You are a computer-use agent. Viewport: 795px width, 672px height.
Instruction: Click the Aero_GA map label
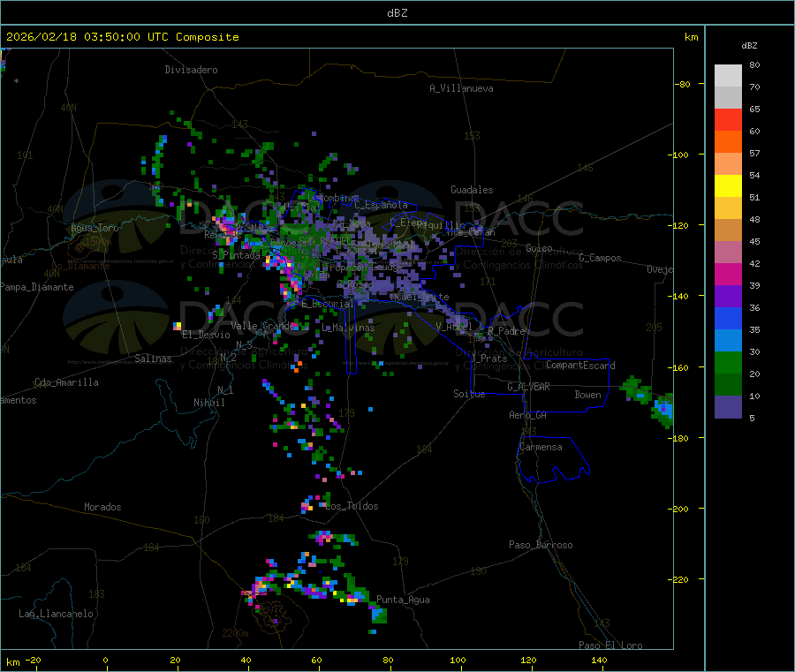[x=528, y=415]
